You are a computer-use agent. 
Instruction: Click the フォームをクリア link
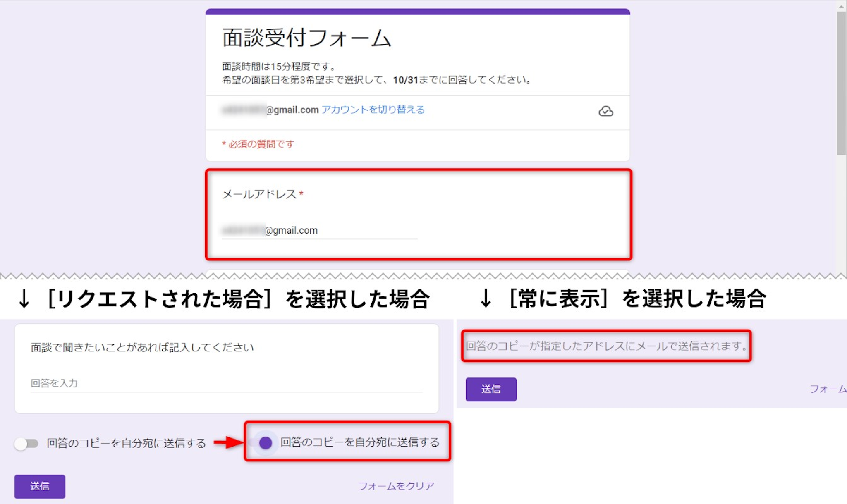click(x=396, y=486)
